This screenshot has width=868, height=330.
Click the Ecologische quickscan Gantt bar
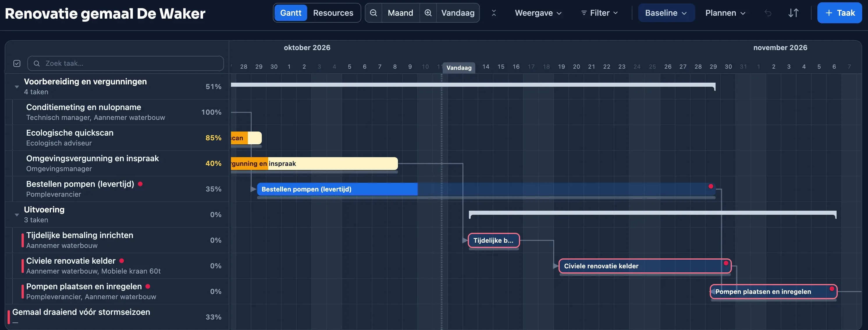[246, 138]
